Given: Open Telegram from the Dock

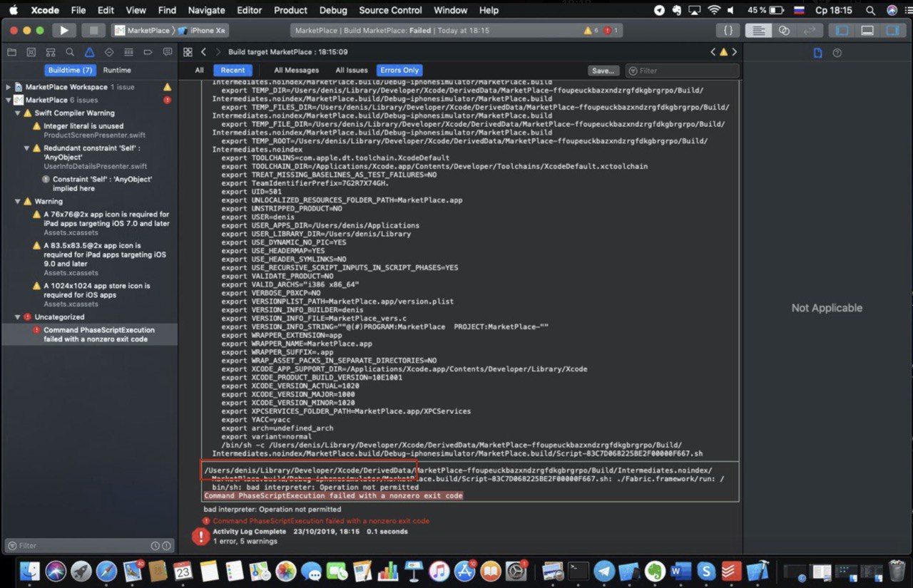Looking at the screenshot, I should point(604,571).
